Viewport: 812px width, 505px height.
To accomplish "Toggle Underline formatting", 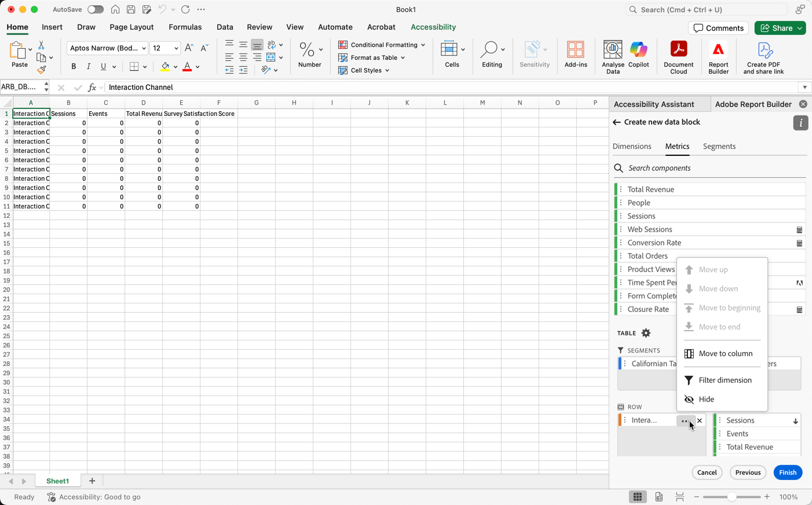I will pos(103,67).
